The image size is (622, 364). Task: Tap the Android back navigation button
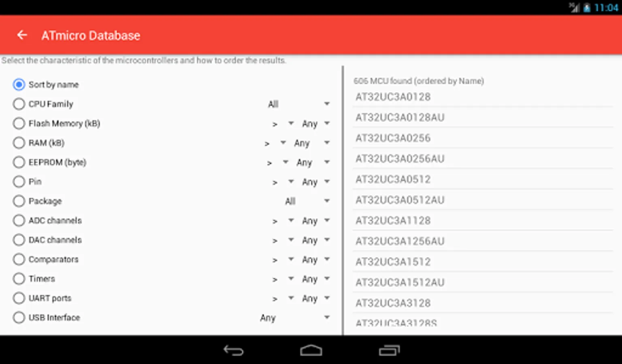[234, 350]
